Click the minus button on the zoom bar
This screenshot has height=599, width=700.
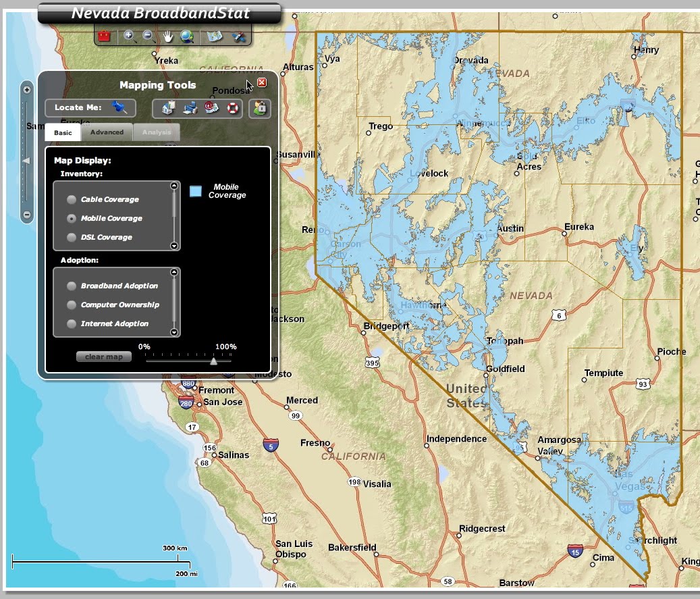(x=27, y=215)
